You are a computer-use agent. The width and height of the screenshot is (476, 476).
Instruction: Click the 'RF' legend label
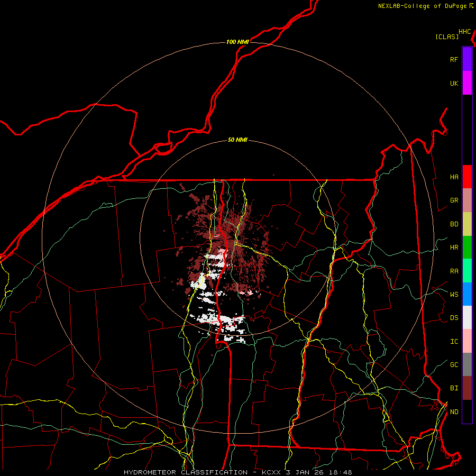click(454, 59)
